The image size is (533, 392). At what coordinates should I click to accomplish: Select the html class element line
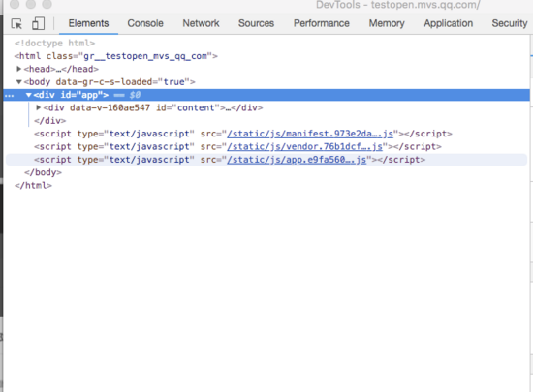click(x=116, y=56)
